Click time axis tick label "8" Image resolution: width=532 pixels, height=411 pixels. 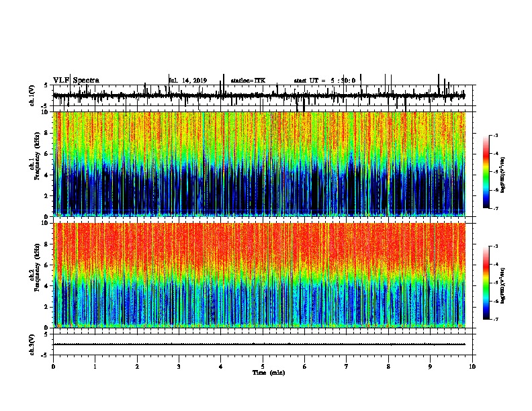coord(388,367)
